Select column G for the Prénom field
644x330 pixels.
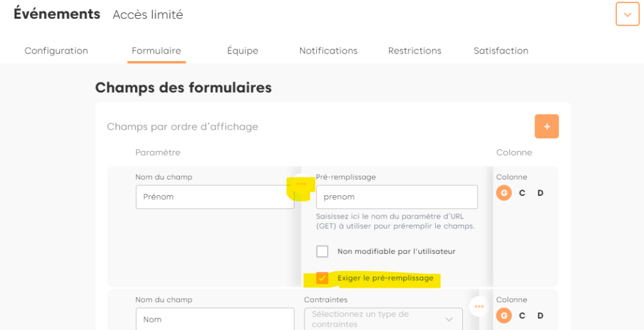click(x=504, y=193)
